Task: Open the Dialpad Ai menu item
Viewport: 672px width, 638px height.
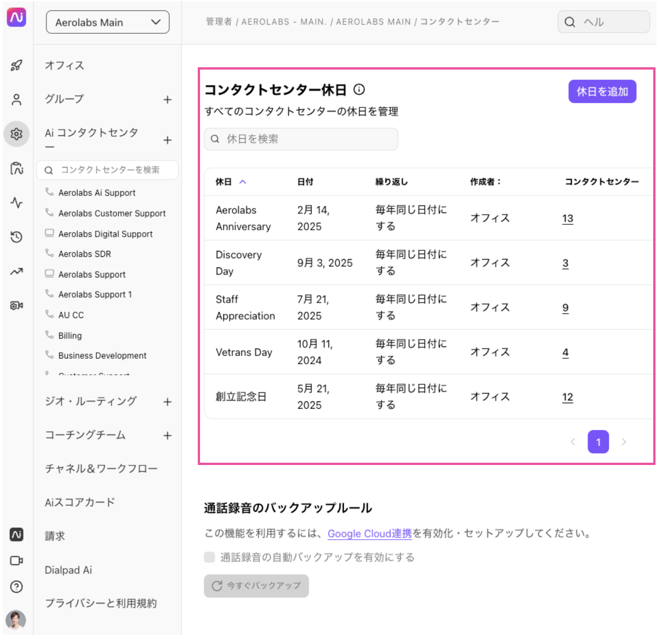Action: (68, 570)
